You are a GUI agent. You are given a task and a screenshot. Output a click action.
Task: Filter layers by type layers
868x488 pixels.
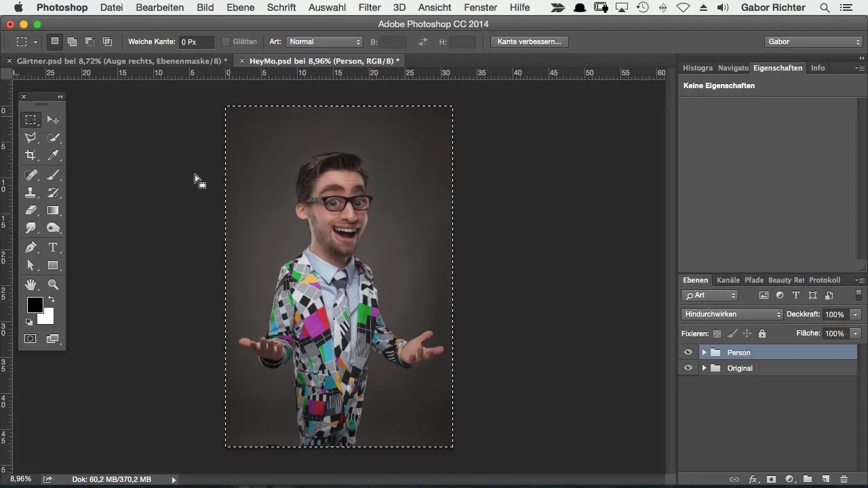point(796,296)
